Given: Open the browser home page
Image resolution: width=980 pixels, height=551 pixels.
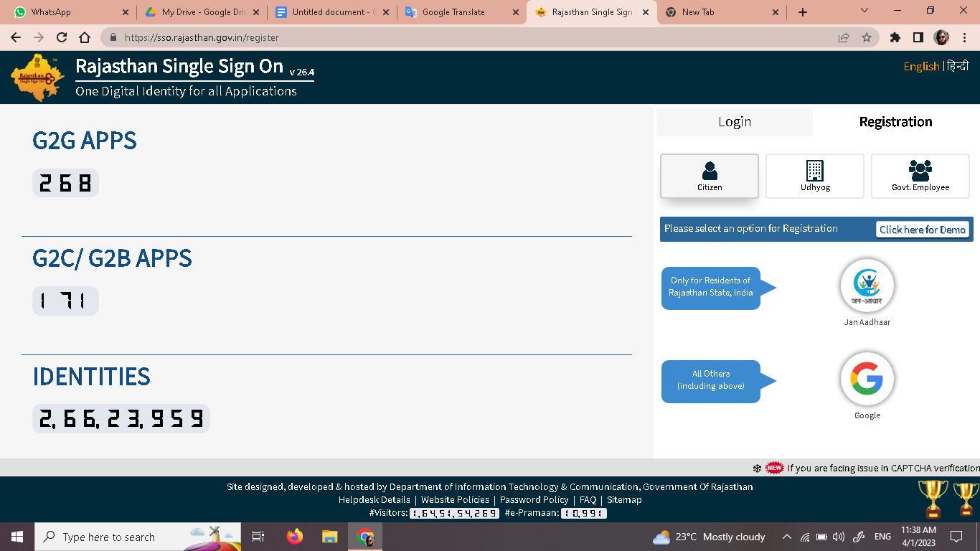Looking at the screenshot, I should 85,37.
